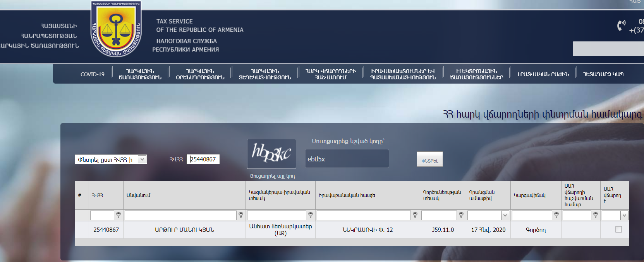Click the phone hotline icon
This screenshot has height=262, width=644.
[x=621, y=26]
